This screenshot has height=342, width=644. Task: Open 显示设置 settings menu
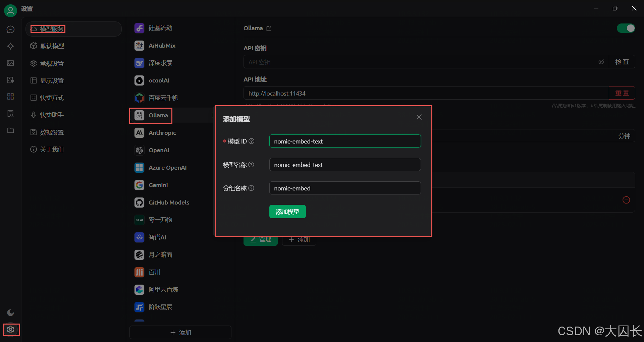(73, 80)
